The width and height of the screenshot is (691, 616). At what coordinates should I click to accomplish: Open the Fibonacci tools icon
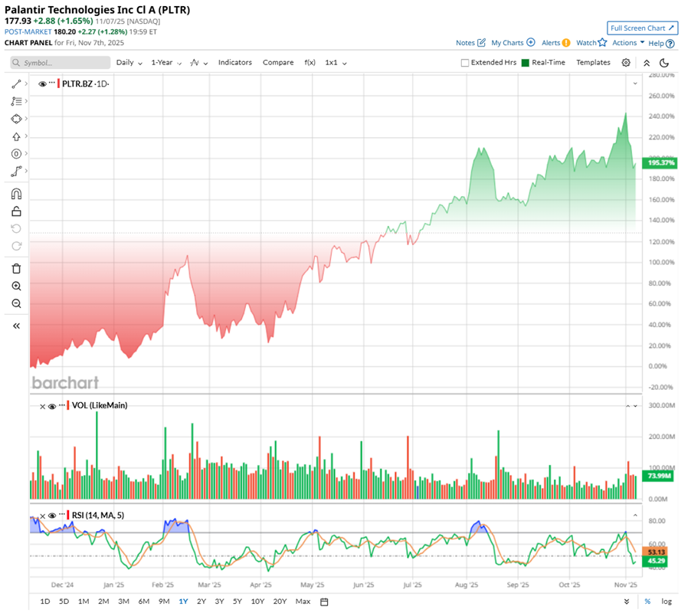pos(16,101)
